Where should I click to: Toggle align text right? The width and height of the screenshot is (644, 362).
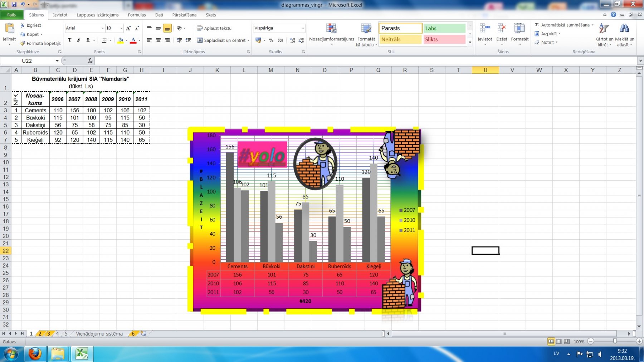[167, 40]
